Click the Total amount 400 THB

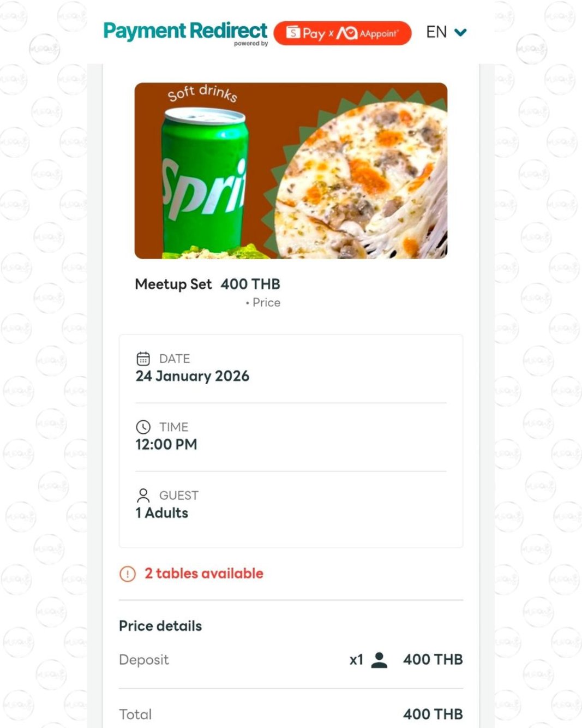coord(433,714)
